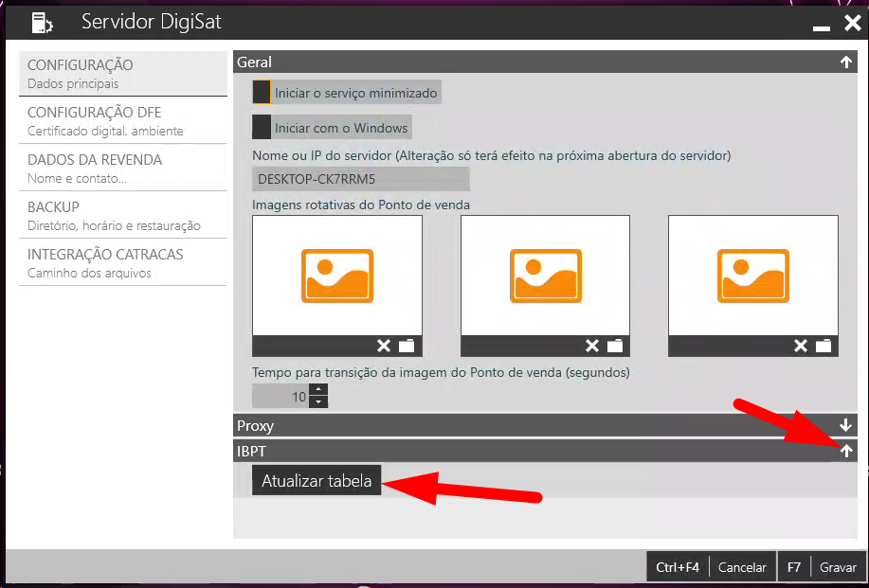Clear the third rotating image with X icon

click(801, 346)
